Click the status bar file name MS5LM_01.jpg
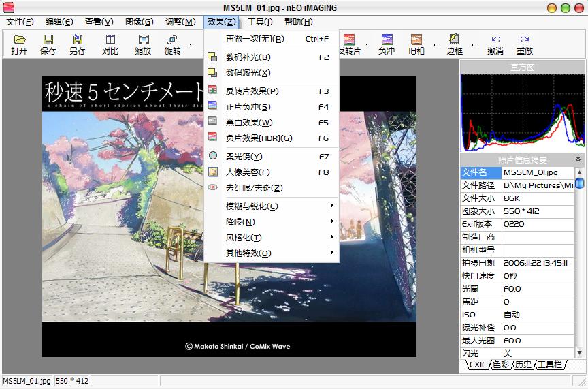The width and height of the screenshot is (588, 389). point(27,381)
